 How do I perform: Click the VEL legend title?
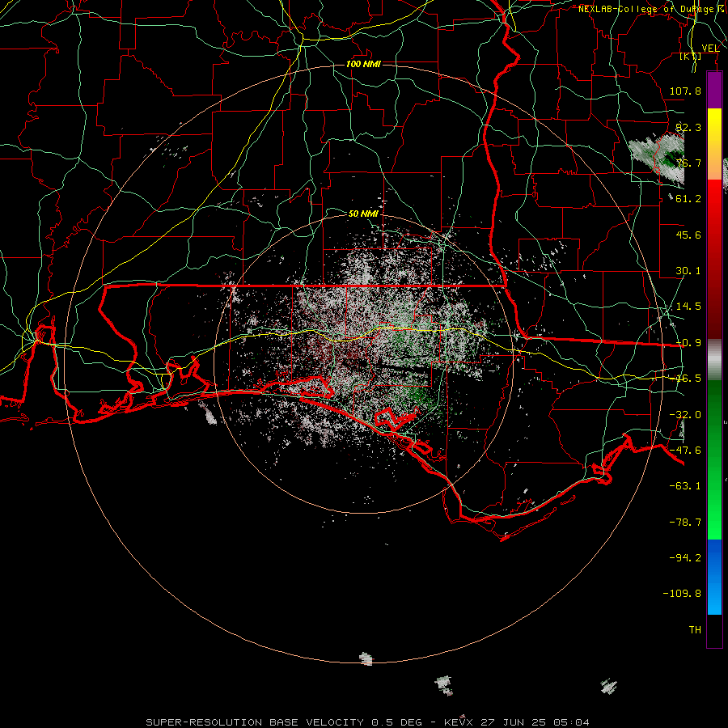(x=710, y=49)
